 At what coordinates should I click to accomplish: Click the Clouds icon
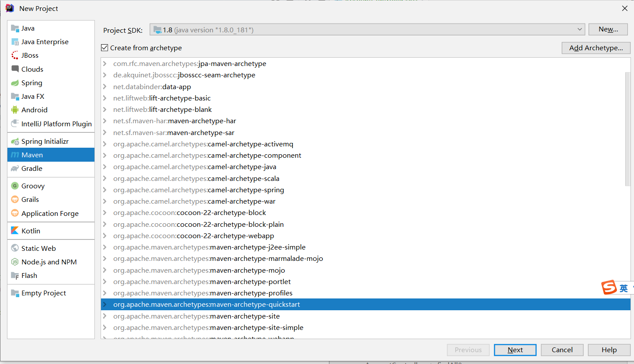tap(15, 69)
